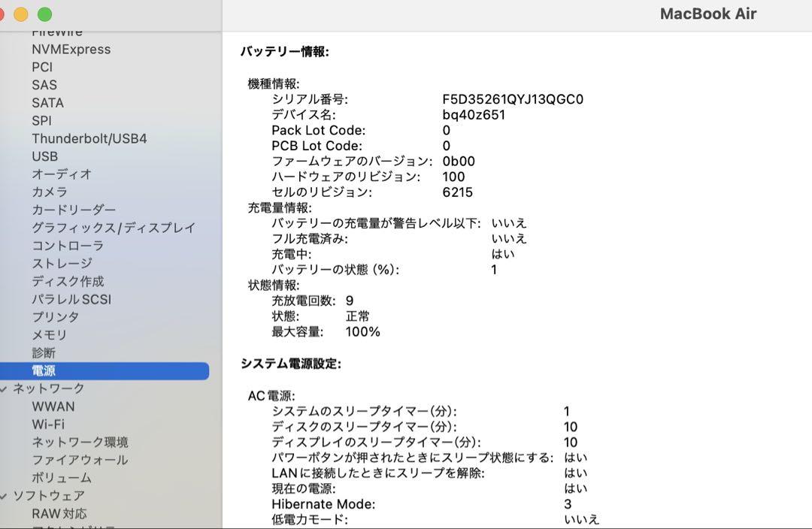Click ディスクのスリープタイマー value 10
Screen dimensions: 812x529
pos(570,427)
